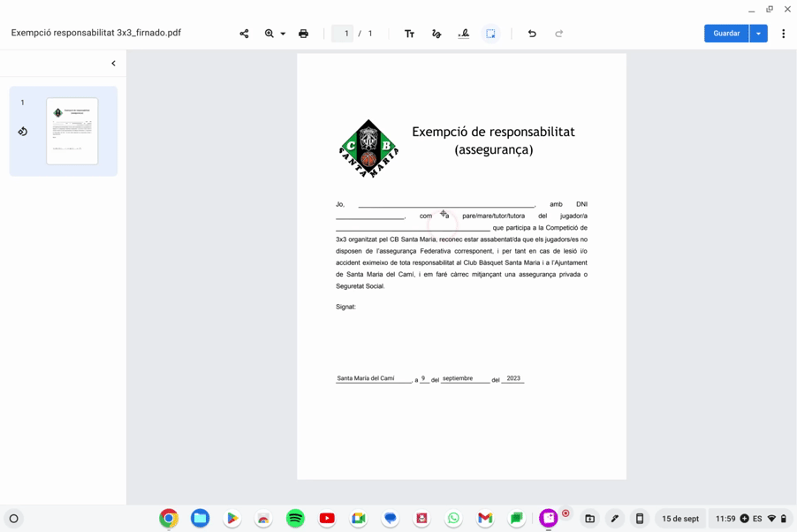
Task: Print the PDF document
Action: point(303,34)
